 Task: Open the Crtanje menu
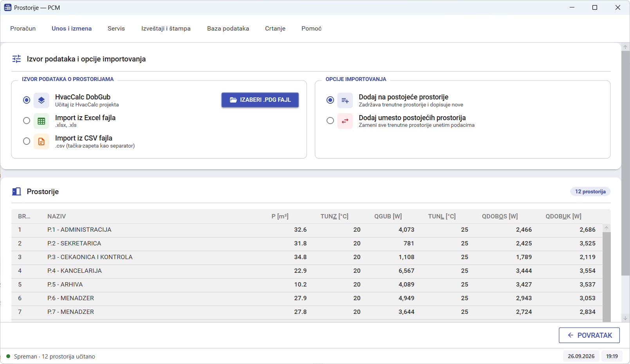click(x=275, y=29)
